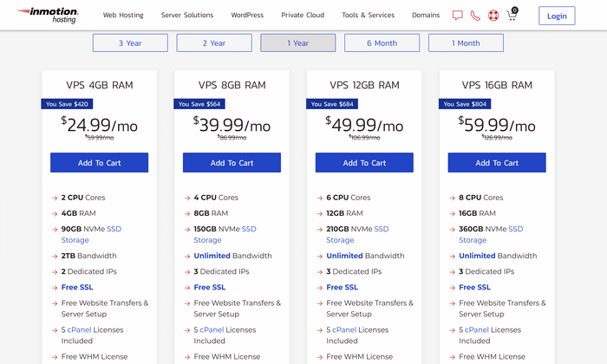The image size is (607, 364).
Task: Click the VPS 12GB RAM heading
Action: point(364,85)
